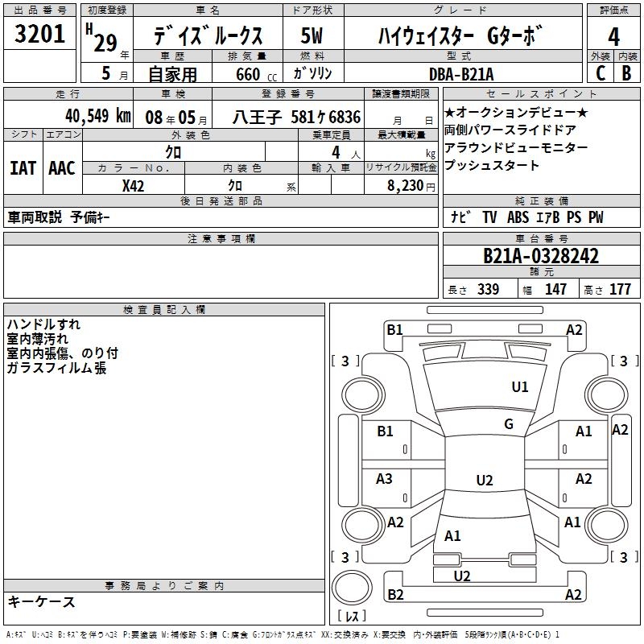Click inspector note 室内薄汚れ
The height and width of the screenshot is (644, 644).
tap(37, 339)
